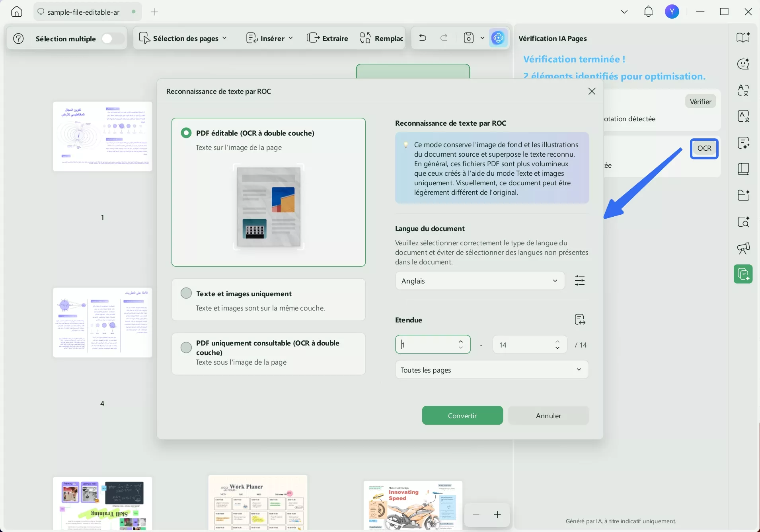Open the AI search sidebar tool
This screenshot has height=532, width=760.
pos(743,222)
